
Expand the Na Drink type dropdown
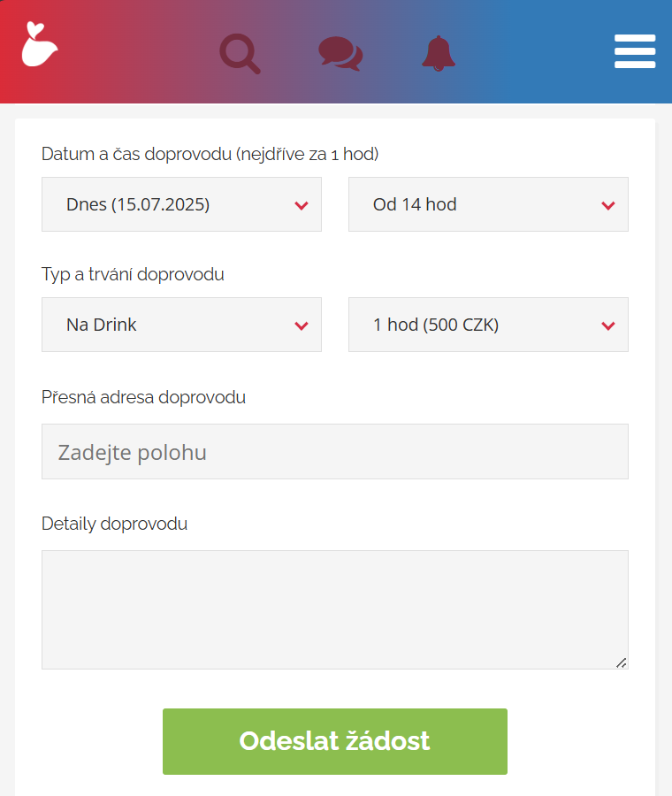pyautogui.click(x=181, y=325)
